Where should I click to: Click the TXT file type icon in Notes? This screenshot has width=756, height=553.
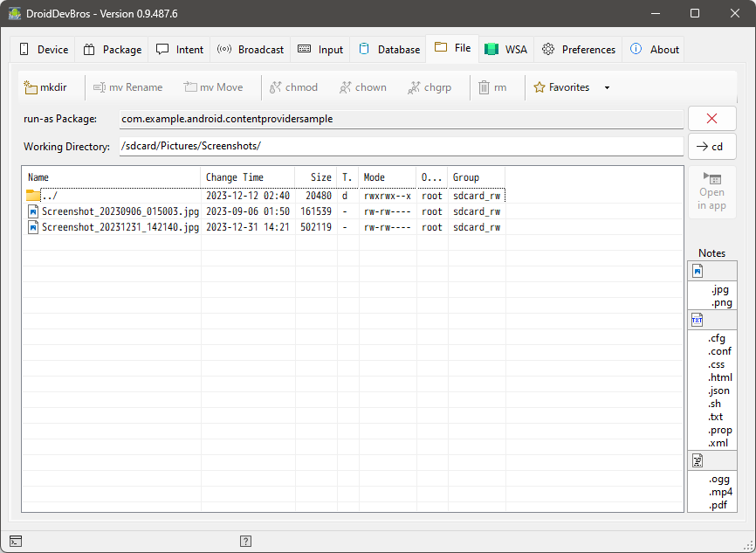click(698, 320)
